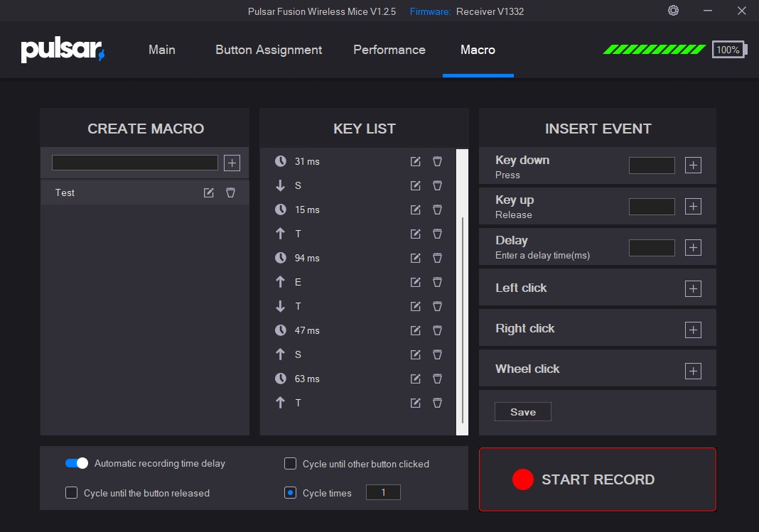This screenshot has width=759, height=532.
Task: Delete the 94 ms delay entry
Action: click(x=438, y=258)
